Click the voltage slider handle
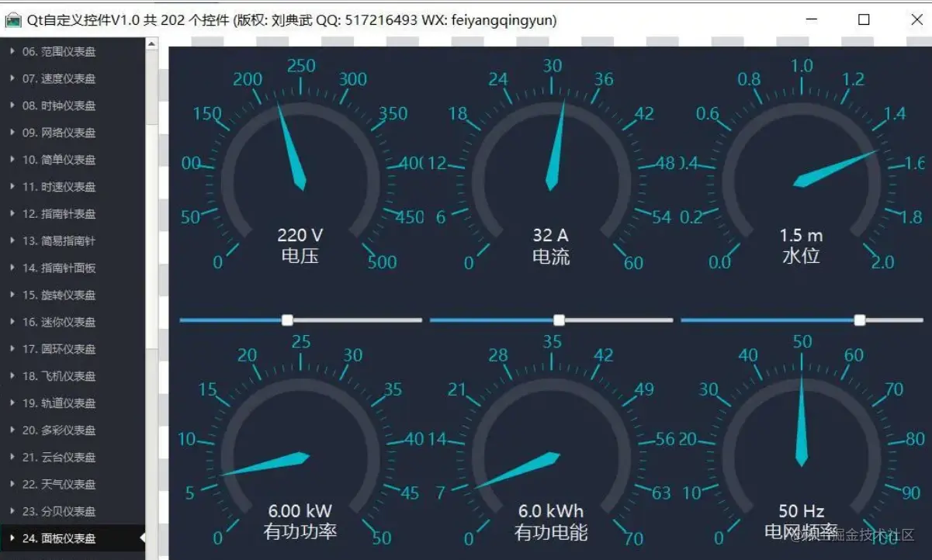Viewport: 932px width, 560px height. 287,320
